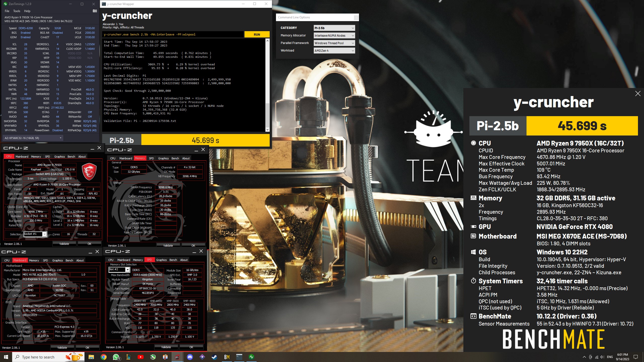This screenshot has height=362, width=644.
Task: Click Validate in CPU-Z SPD window
Action: (x=166, y=347)
